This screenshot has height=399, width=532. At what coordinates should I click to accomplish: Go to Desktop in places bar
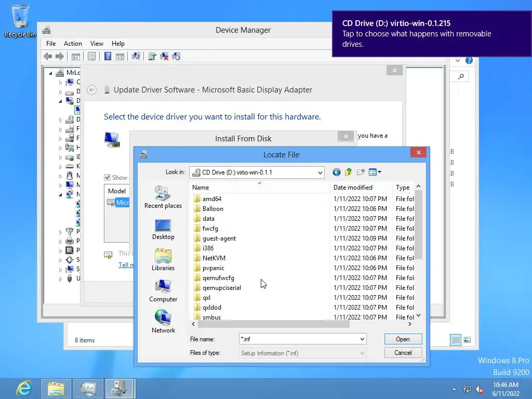(163, 229)
